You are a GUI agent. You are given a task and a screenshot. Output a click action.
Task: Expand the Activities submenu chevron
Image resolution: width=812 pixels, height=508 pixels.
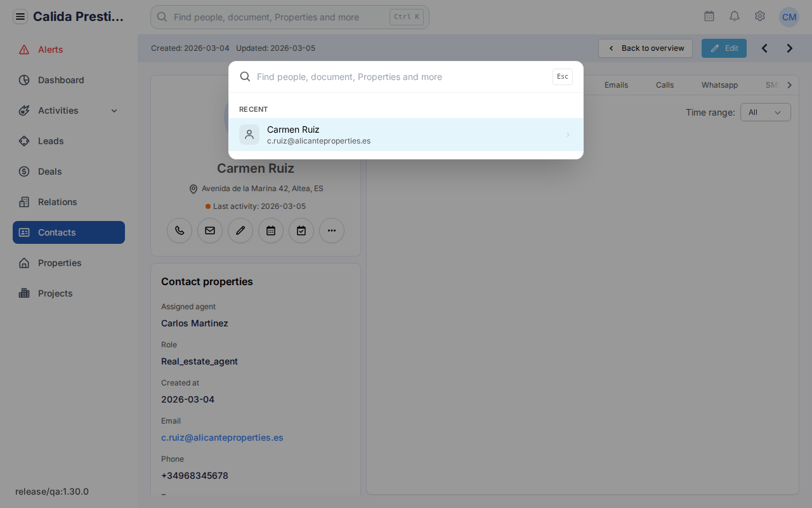114,110
